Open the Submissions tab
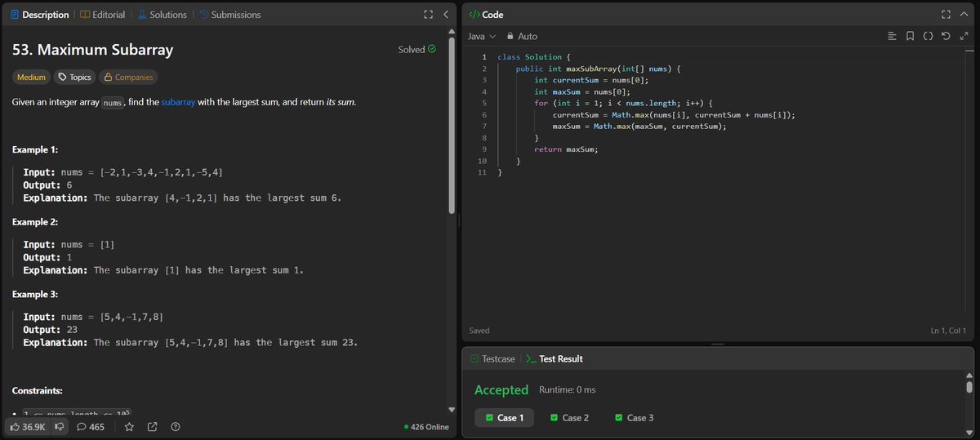Screen dimensions: 980x440 (x=230, y=15)
